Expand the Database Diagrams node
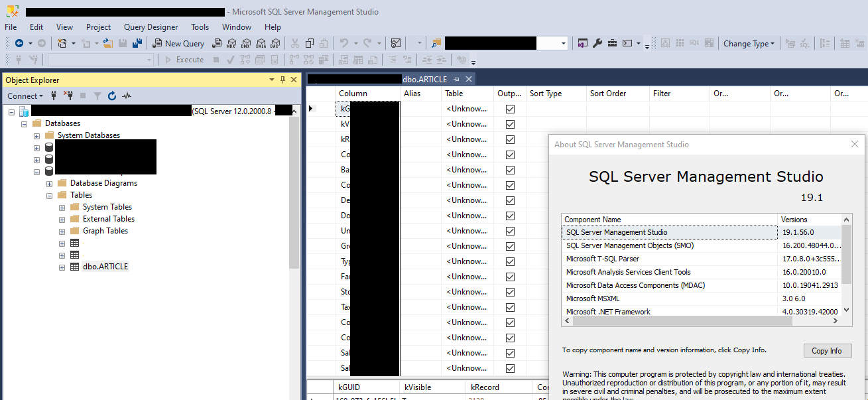Viewport: 868px width, 400px height. [50, 183]
